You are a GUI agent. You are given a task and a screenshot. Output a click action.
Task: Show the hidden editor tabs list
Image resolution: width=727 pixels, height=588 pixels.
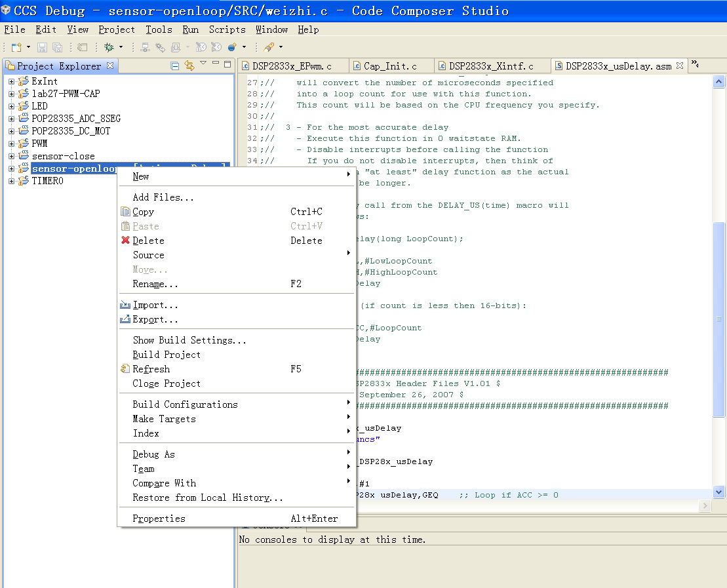pyautogui.click(x=694, y=64)
